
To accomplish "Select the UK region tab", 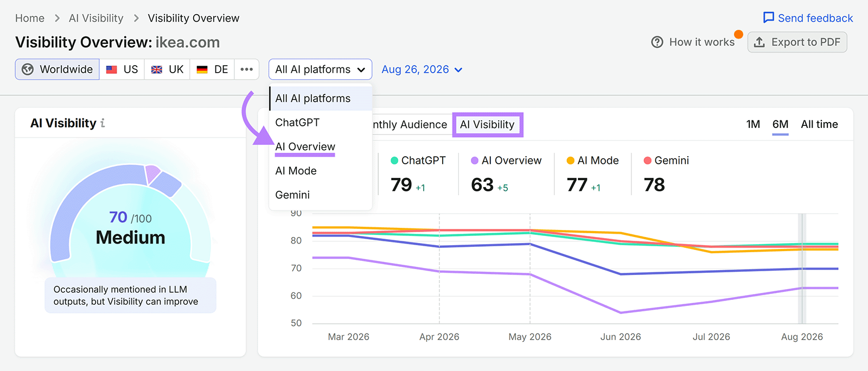I will pos(167,69).
